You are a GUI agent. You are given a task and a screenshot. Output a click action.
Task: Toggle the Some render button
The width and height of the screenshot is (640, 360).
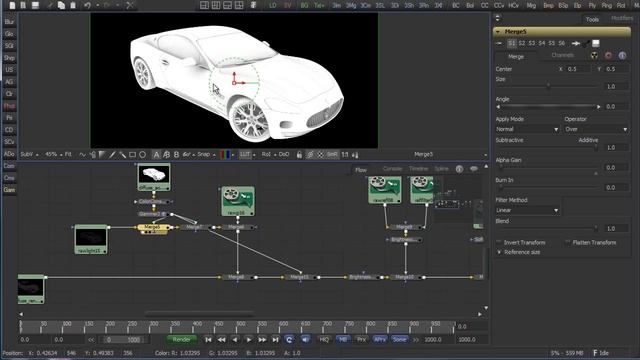(x=400, y=340)
